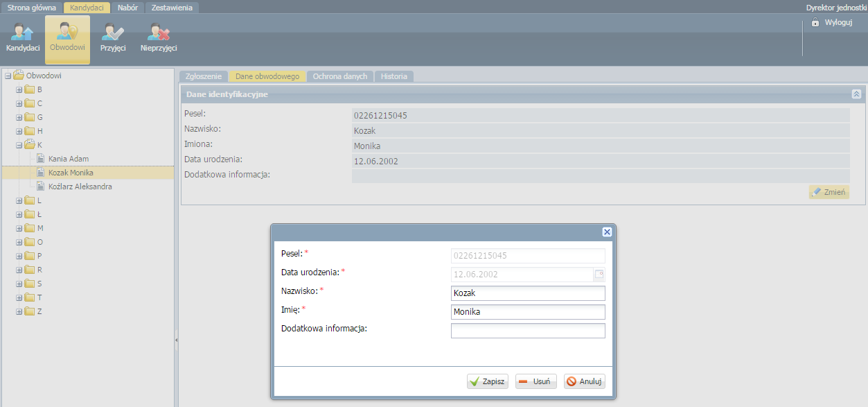This screenshot has width=868, height=407.
Task: Open the Ochrona danych tab
Action: click(340, 76)
